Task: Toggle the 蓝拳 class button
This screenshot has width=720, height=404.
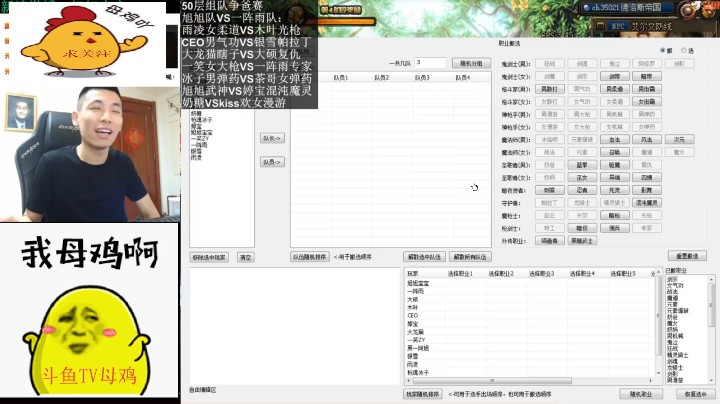Action: click(x=582, y=165)
